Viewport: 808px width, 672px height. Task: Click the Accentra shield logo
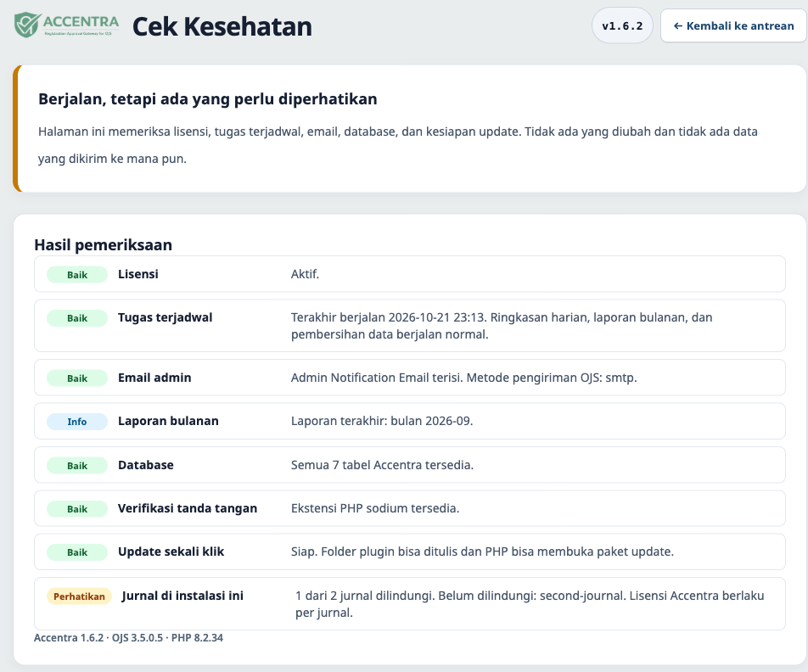tap(66, 25)
